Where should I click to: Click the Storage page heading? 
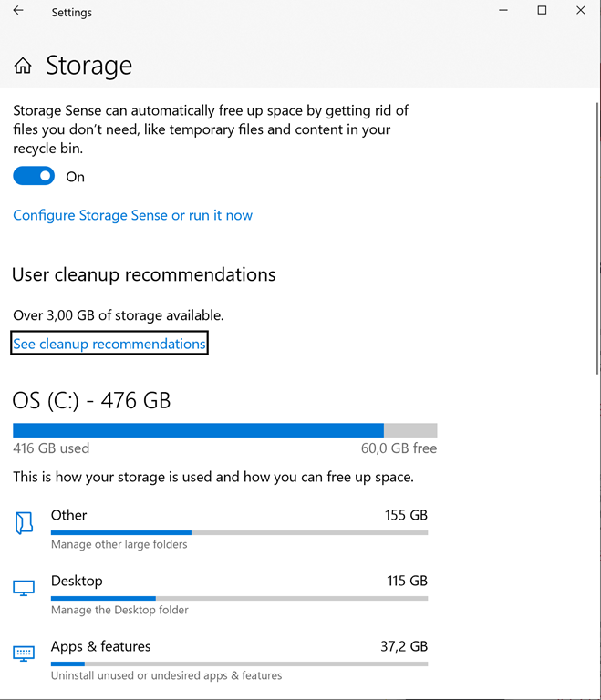[x=88, y=67]
